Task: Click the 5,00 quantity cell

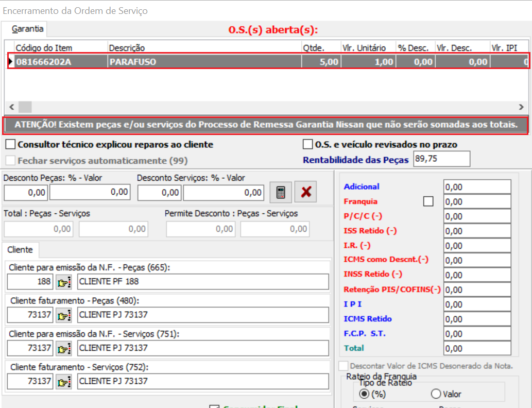Action: coord(321,61)
